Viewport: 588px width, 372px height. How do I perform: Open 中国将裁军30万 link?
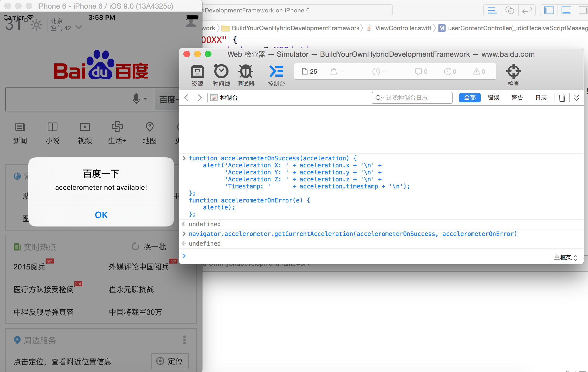(x=135, y=312)
